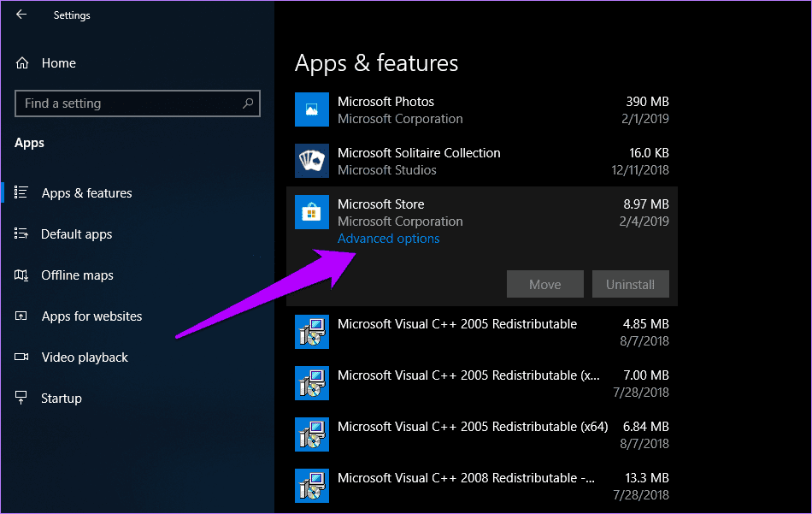Click the Solitaire Collection cards icon
Viewport: 812px width, 514px height.
312,161
